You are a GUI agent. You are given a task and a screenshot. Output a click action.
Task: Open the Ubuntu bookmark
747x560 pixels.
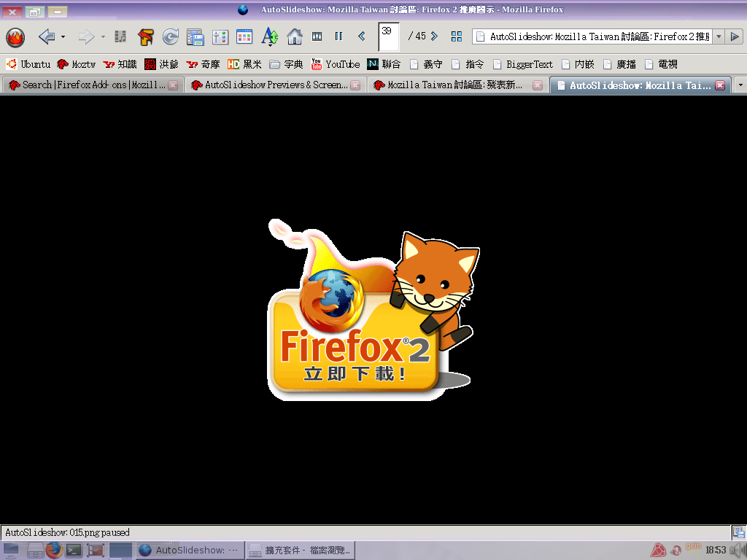tap(28, 64)
